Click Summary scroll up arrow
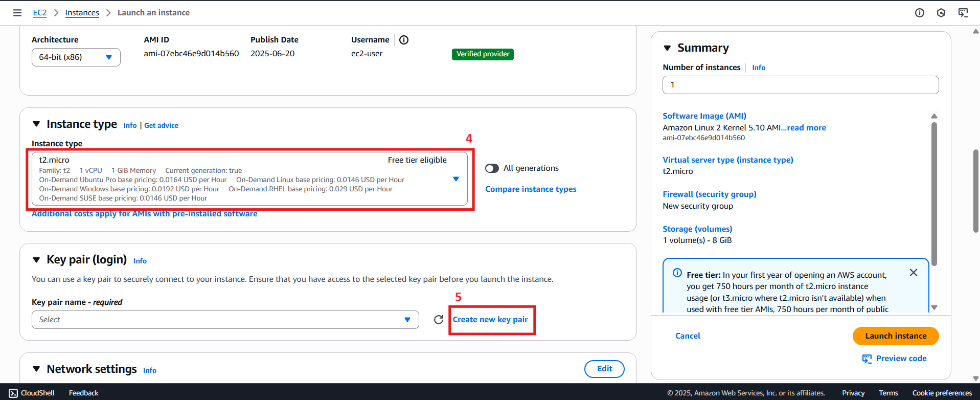The height and width of the screenshot is (400, 980). pyautogui.click(x=934, y=116)
